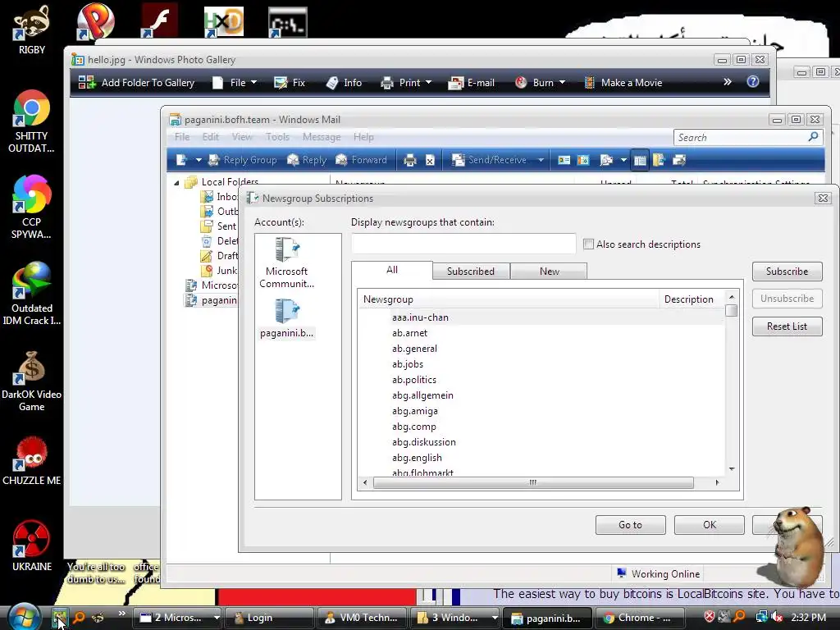Click the Subscribe button
The width and height of the screenshot is (840, 630).
point(787,271)
